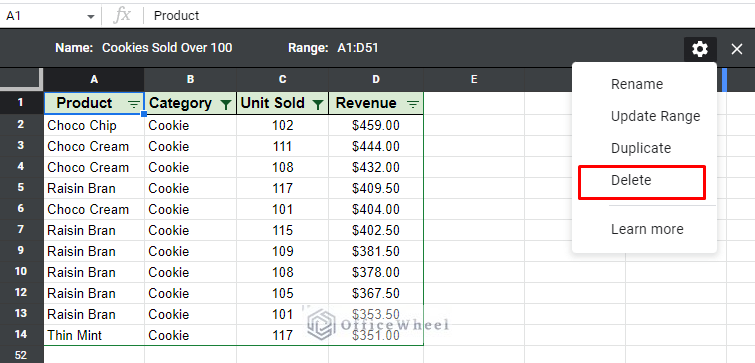Select the 109 units sold cell

click(282, 251)
